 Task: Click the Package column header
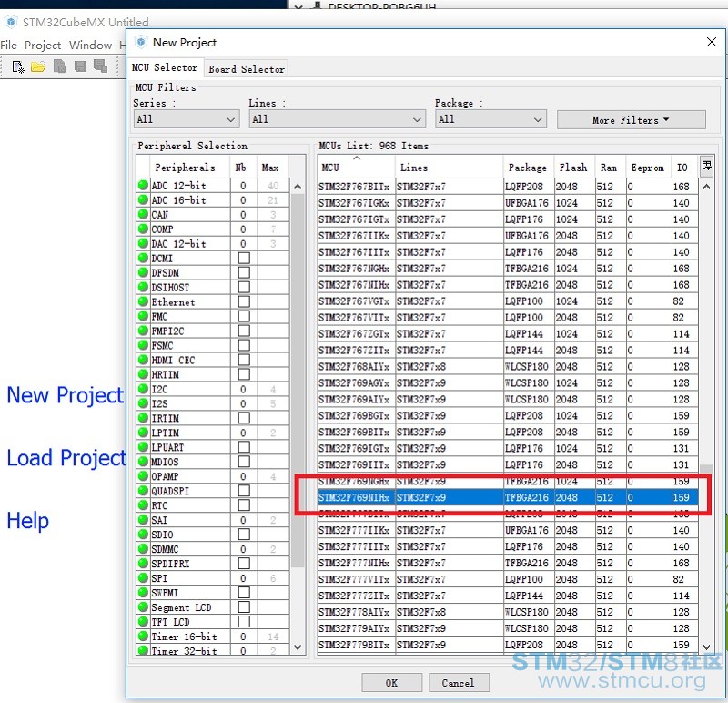pos(528,168)
